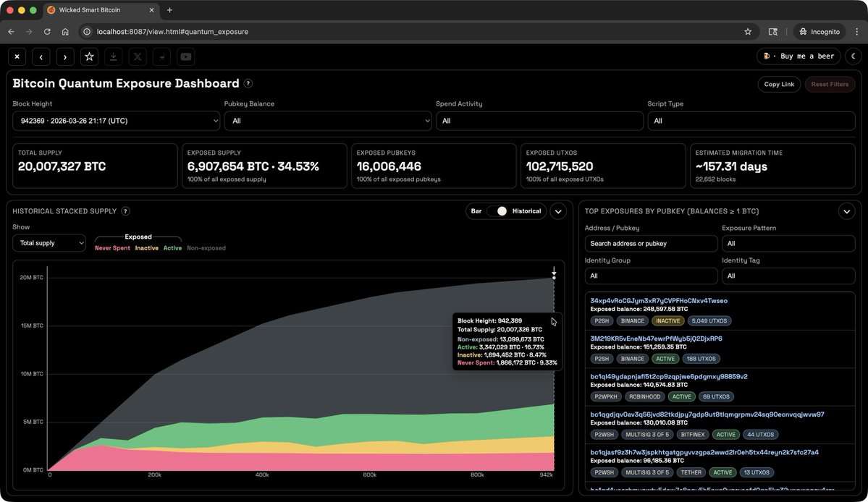Click the download chart icon

pyautogui.click(x=114, y=56)
